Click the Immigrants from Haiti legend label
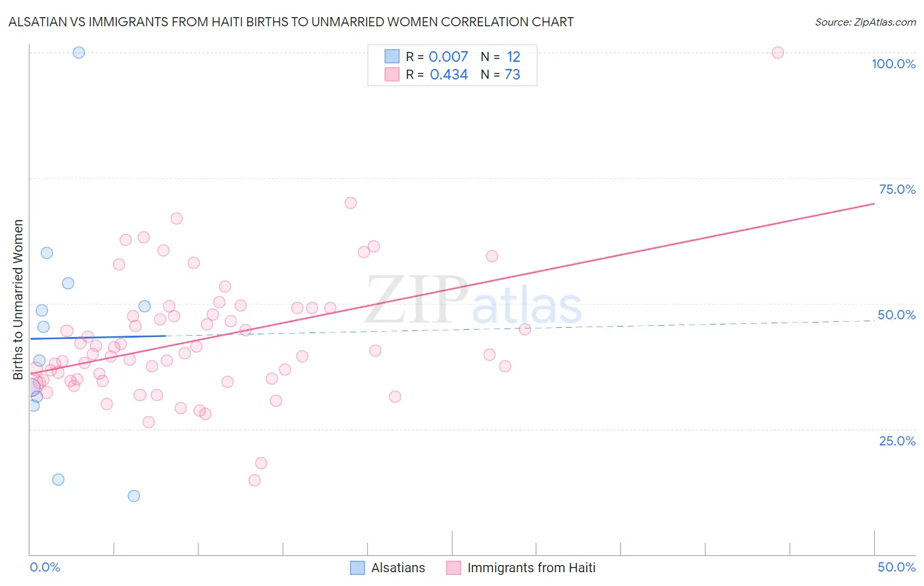The image size is (924, 586). pyautogui.click(x=531, y=568)
